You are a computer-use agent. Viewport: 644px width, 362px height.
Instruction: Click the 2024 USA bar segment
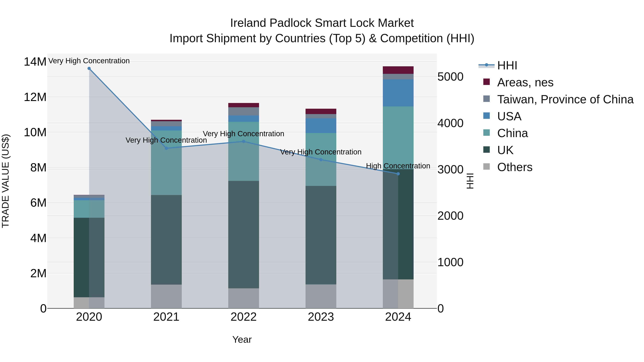point(398,93)
